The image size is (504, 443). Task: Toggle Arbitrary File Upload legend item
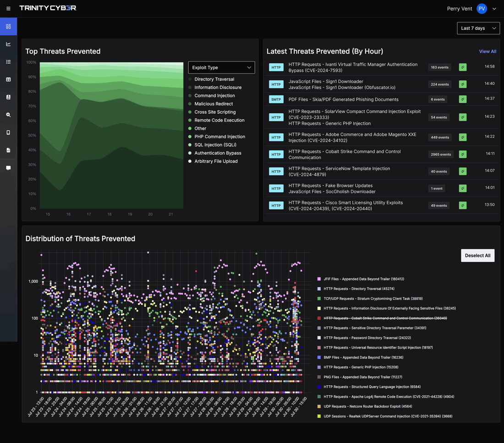[213, 161]
